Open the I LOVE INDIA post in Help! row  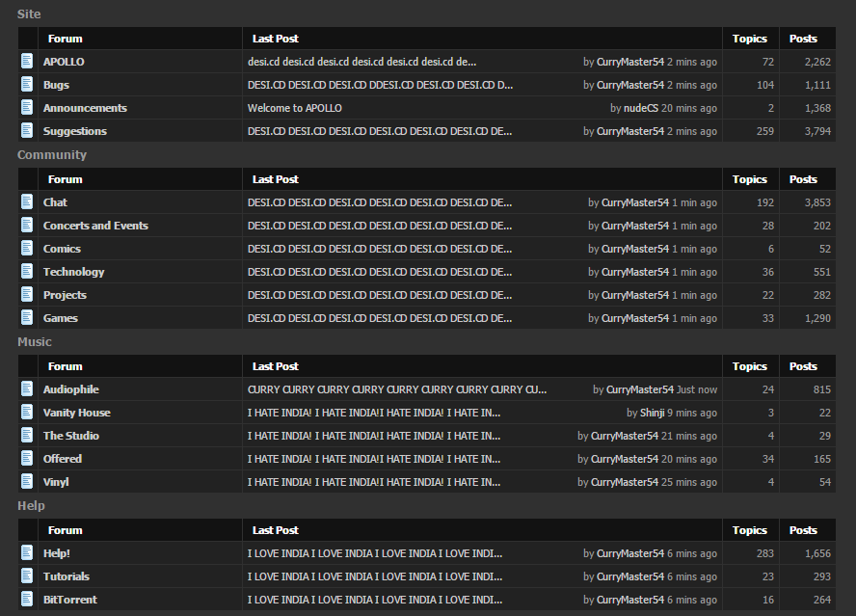tap(375, 553)
